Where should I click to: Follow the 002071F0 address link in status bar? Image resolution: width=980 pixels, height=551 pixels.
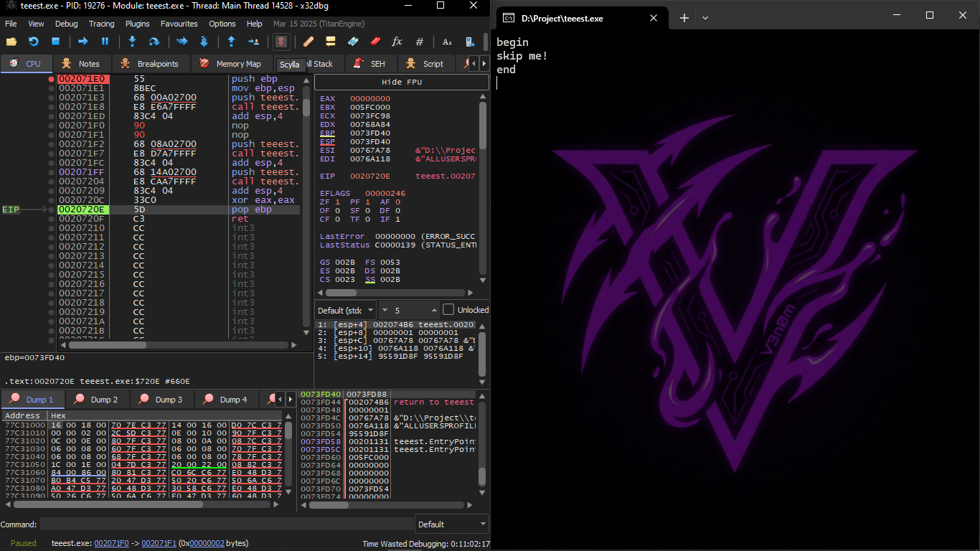click(x=111, y=544)
